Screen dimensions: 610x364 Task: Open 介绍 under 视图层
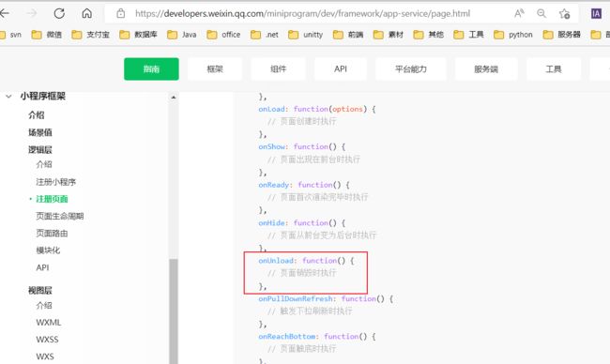pos(44,305)
